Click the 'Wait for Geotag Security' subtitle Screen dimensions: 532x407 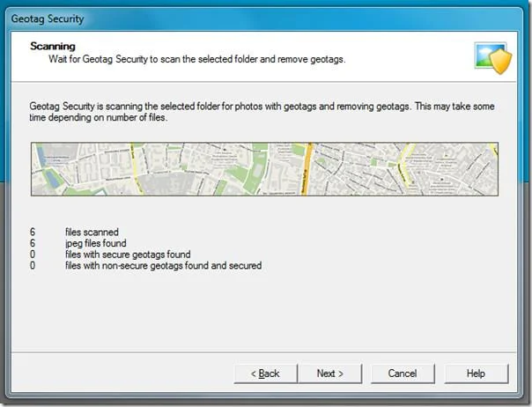click(x=197, y=59)
